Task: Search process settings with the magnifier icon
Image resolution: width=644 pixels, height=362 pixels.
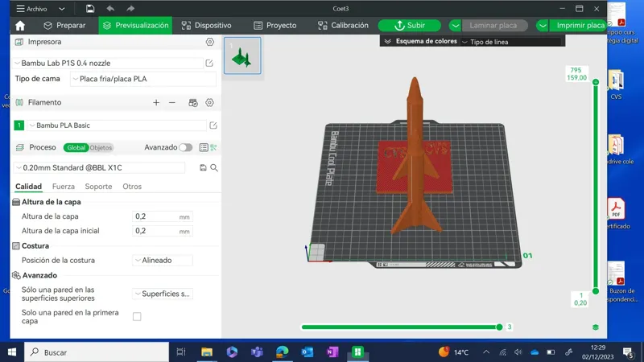Action: (214, 167)
